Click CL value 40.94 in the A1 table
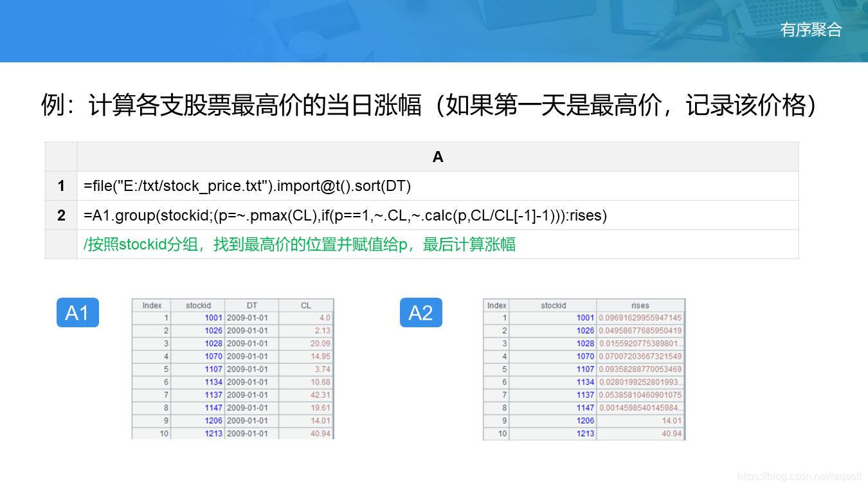The height and width of the screenshot is (488, 868). click(320, 433)
